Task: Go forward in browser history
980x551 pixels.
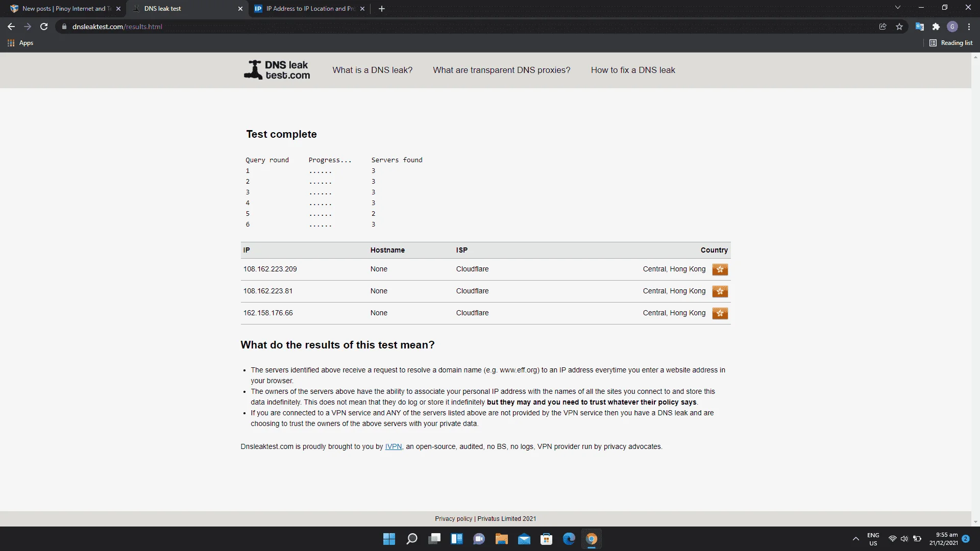Action: pos(28,27)
